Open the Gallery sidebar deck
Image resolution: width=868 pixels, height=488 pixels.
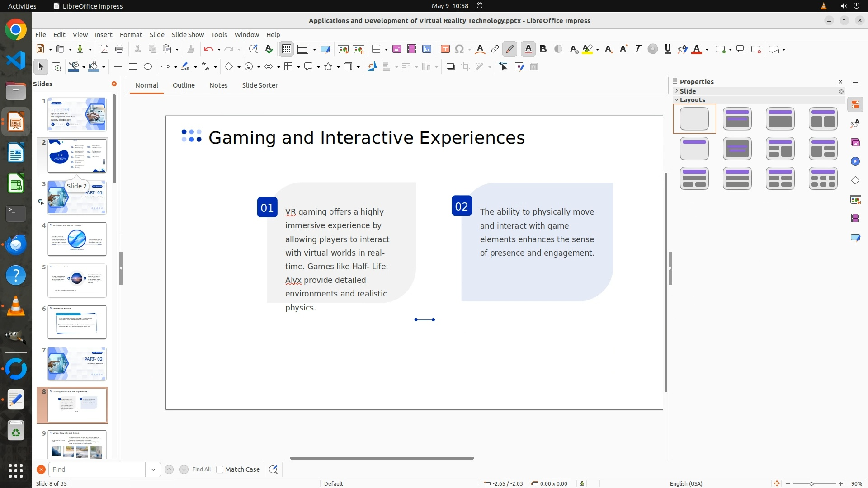point(855,143)
